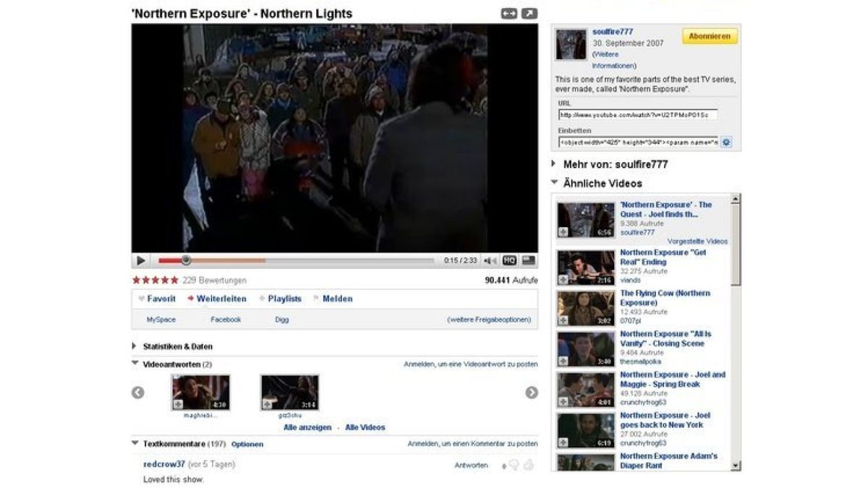Share the video on Facebook
Image resolution: width=868 pixels, height=488 pixels.
(x=226, y=320)
